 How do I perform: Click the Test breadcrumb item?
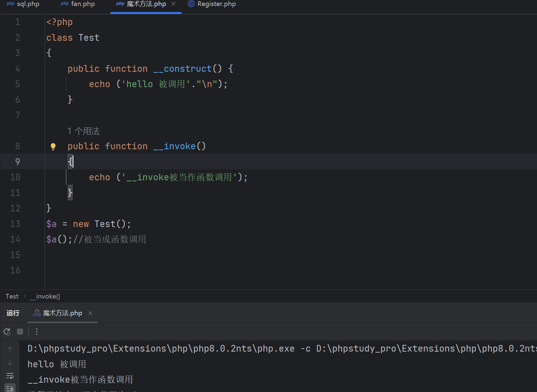click(12, 296)
